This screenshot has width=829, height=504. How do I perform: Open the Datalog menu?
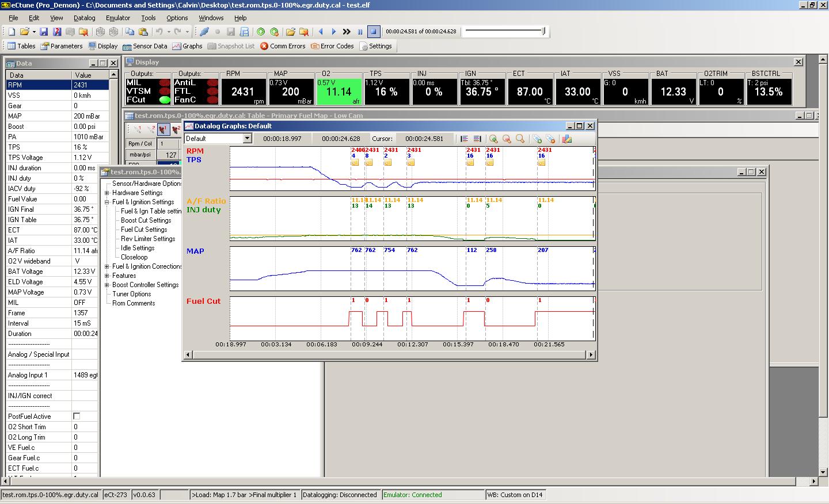[84, 18]
